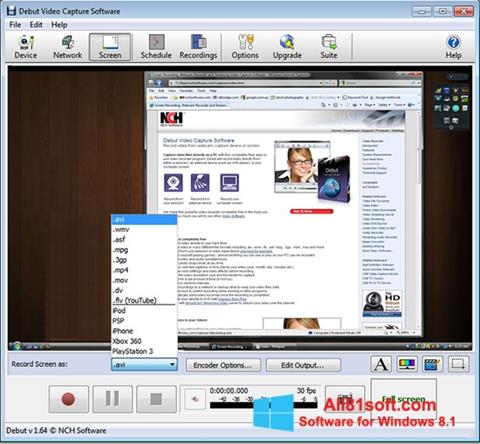Select .dv in the format list
The height and width of the screenshot is (444, 480).
144,290
